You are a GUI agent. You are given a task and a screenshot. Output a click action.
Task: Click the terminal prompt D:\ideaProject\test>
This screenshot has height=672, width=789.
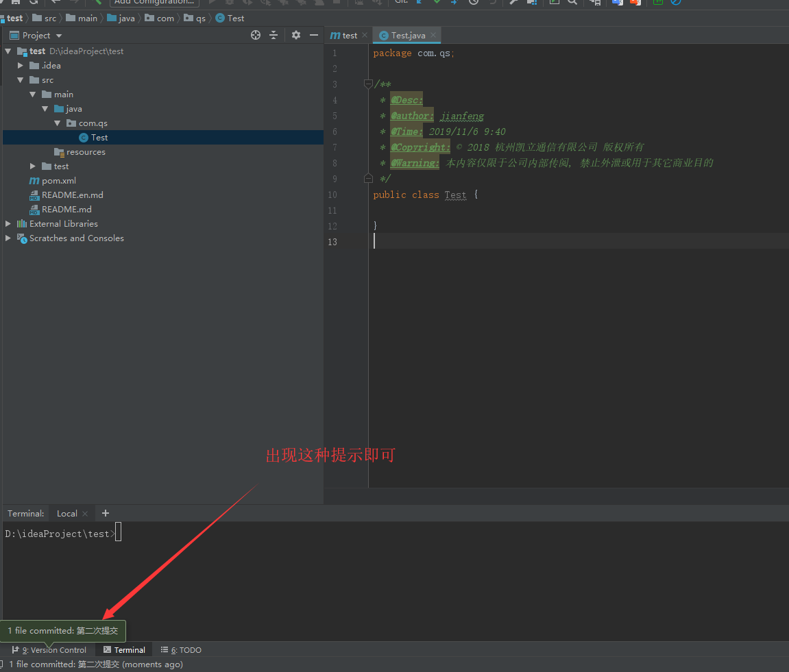click(x=60, y=534)
